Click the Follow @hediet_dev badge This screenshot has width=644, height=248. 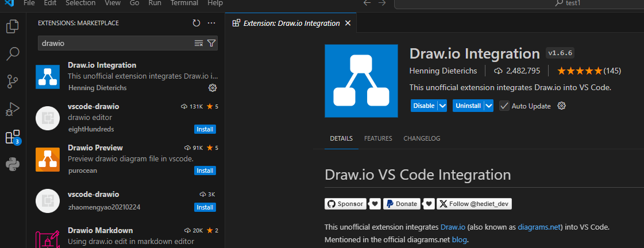pos(474,204)
